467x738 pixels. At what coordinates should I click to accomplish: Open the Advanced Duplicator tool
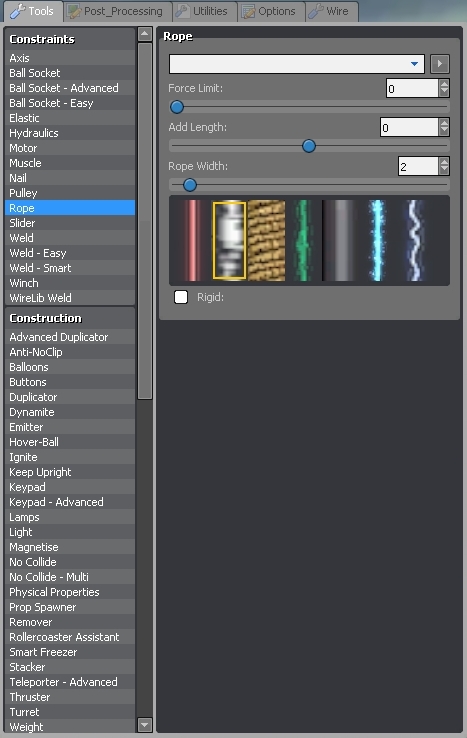(x=70, y=337)
